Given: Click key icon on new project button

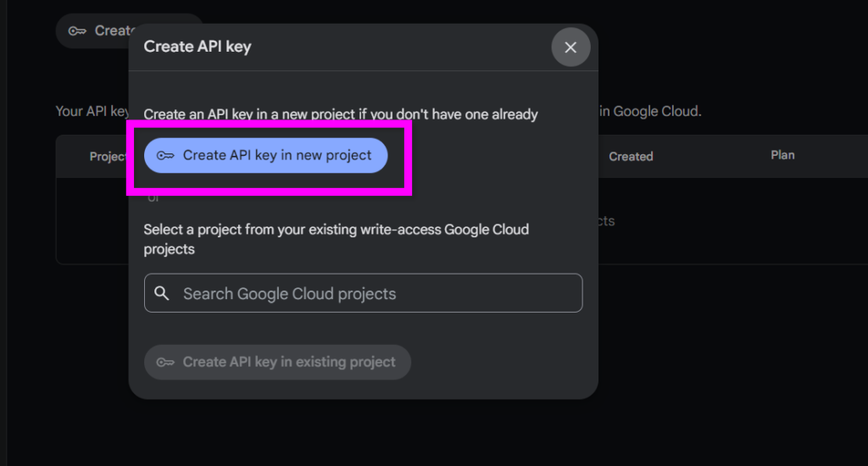Looking at the screenshot, I should pos(165,156).
